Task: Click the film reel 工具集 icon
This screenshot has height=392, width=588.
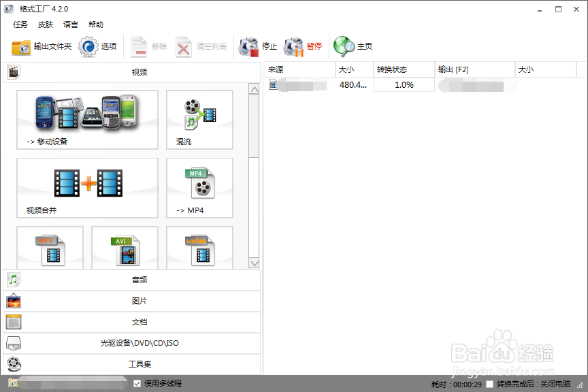Action: click(14, 364)
